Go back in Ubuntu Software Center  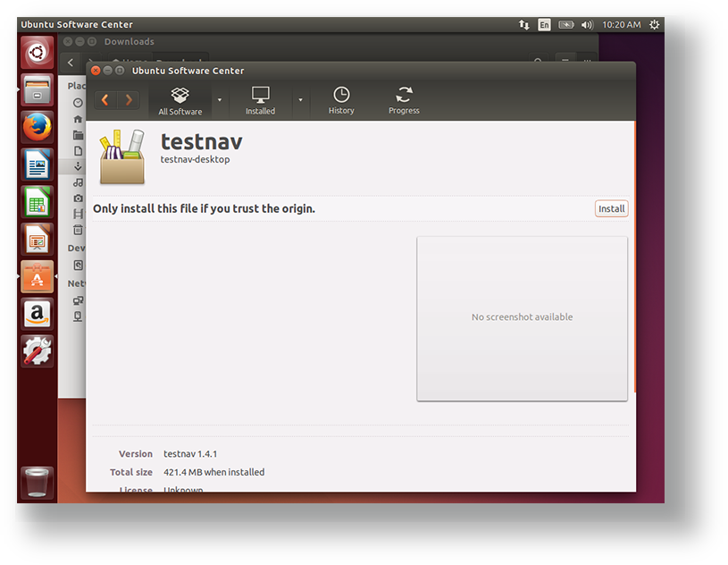105,100
